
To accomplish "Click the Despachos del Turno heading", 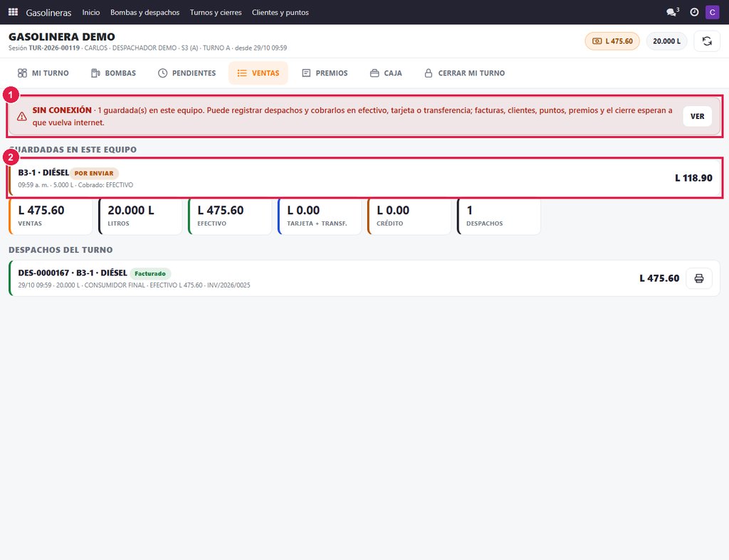I will (61, 250).
